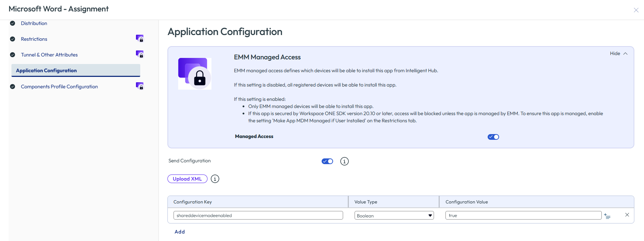Click Add to add a configuration row
Viewport: 644px width, 241px height.
180,232
